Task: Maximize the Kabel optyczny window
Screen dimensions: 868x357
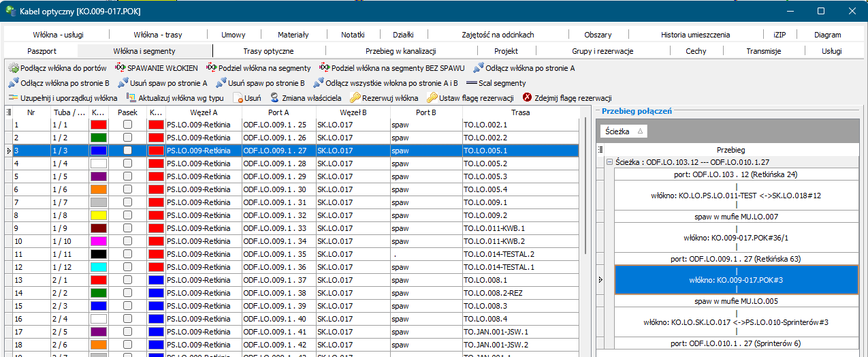Action: click(x=821, y=11)
